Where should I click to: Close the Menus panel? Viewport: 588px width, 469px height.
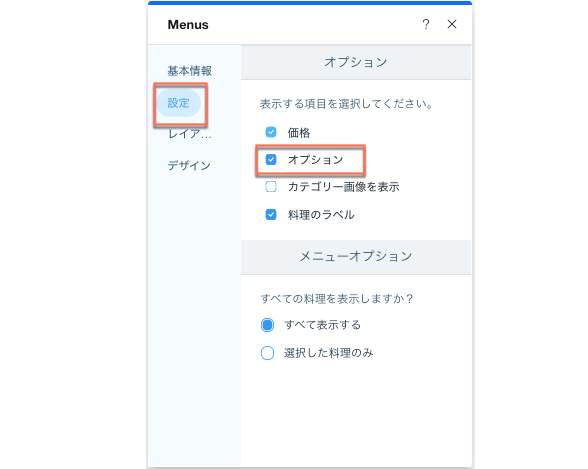[x=452, y=24]
